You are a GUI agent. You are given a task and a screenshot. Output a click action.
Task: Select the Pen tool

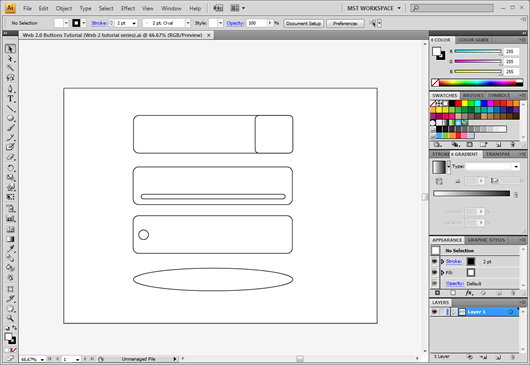10,89
